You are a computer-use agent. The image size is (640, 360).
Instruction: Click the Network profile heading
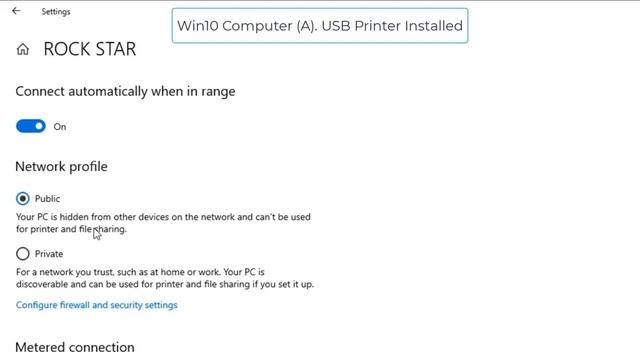62,167
